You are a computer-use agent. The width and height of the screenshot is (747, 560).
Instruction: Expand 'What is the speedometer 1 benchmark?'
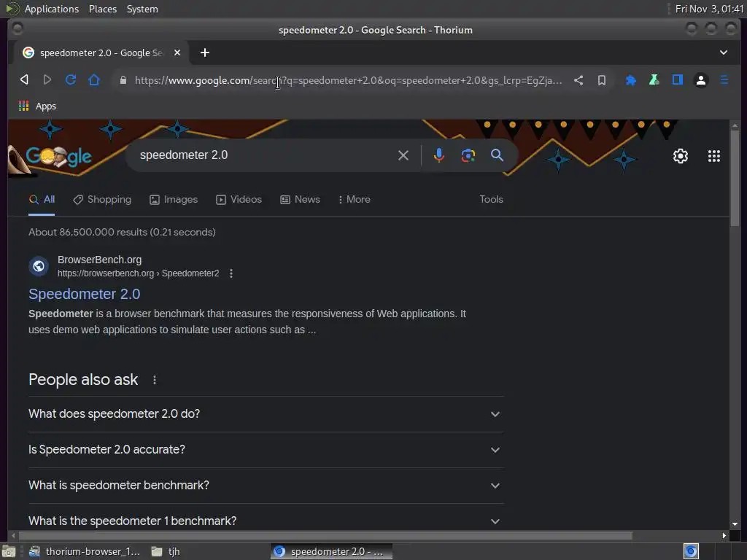pyautogui.click(x=266, y=521)
